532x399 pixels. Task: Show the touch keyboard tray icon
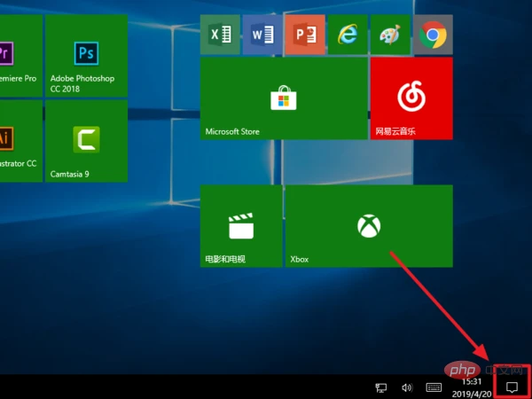[x=434, y=387]
